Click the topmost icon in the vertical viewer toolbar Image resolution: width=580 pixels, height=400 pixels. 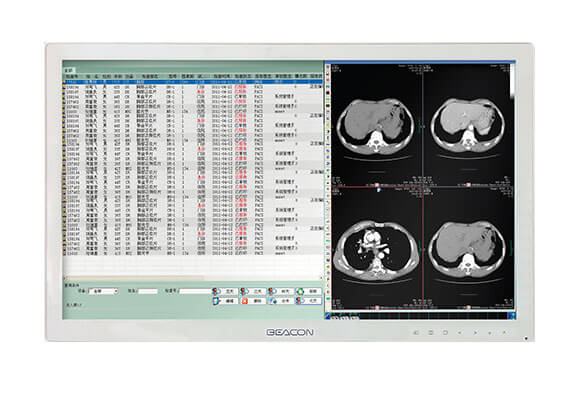pyautogui.click(x=328, y=67)
